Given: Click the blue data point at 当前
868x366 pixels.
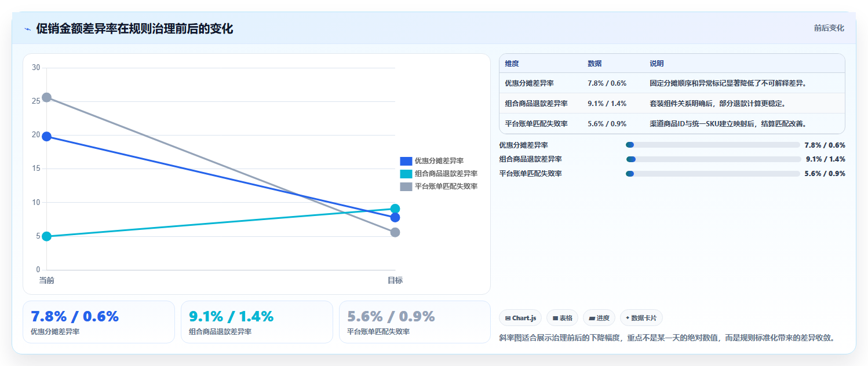Looking at the screenshot, I should click(x=46, y=137).
